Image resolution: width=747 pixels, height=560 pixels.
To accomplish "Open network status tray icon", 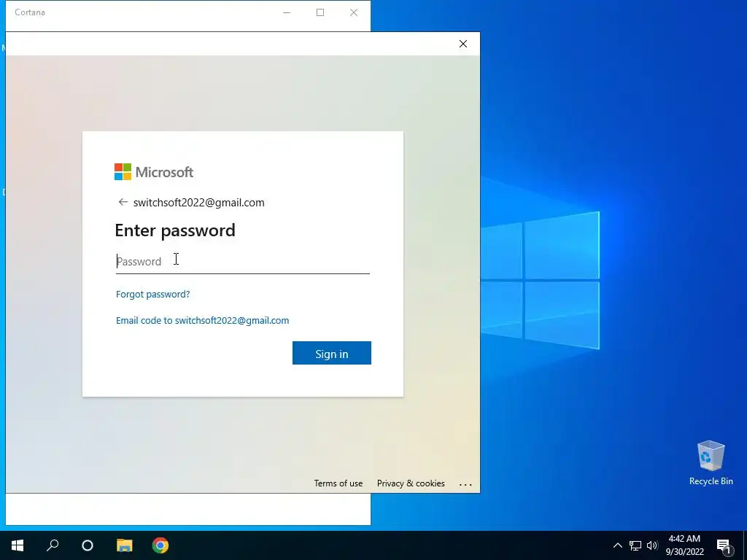I will (635, 545).
